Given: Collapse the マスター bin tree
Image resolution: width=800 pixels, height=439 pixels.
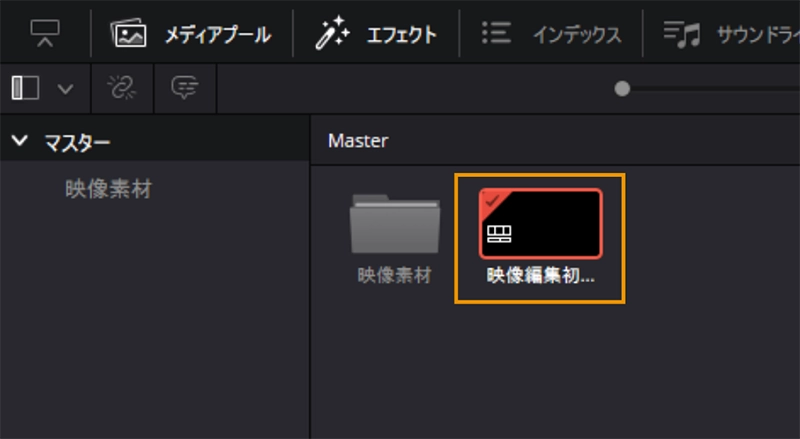Looking at the screenshot, I should tap(19, 140).
